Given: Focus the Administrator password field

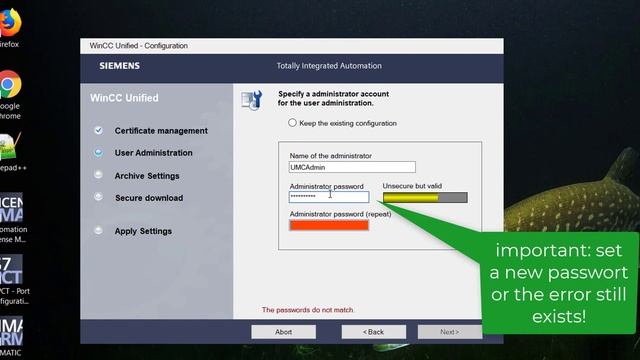Looking at the screenshot, I should tap(329, 197).
